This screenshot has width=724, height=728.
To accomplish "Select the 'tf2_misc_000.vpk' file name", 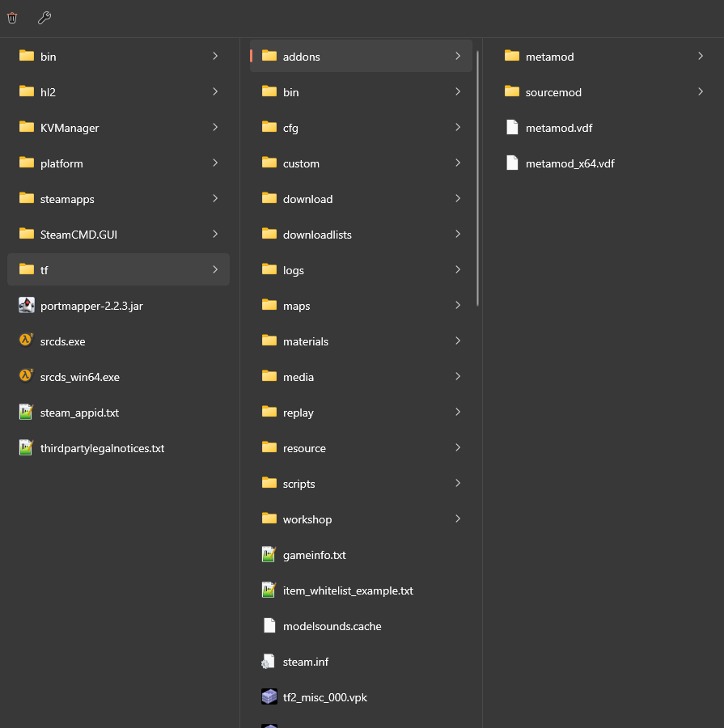I will click(x=325, y=697).
